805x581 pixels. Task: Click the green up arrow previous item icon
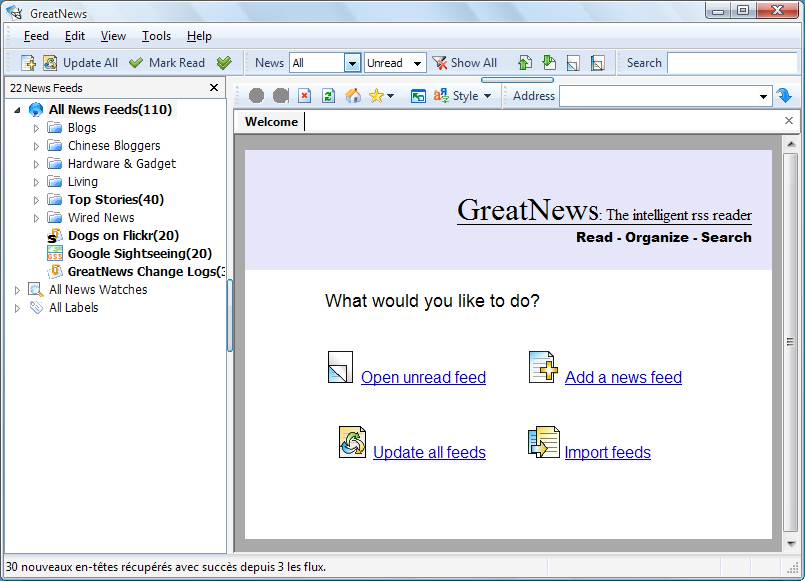click(x=525, y=63)
